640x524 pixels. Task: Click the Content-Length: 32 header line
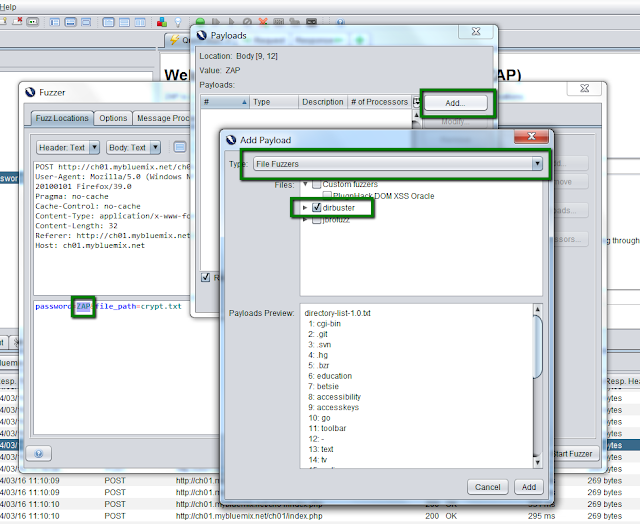point(76,226)
